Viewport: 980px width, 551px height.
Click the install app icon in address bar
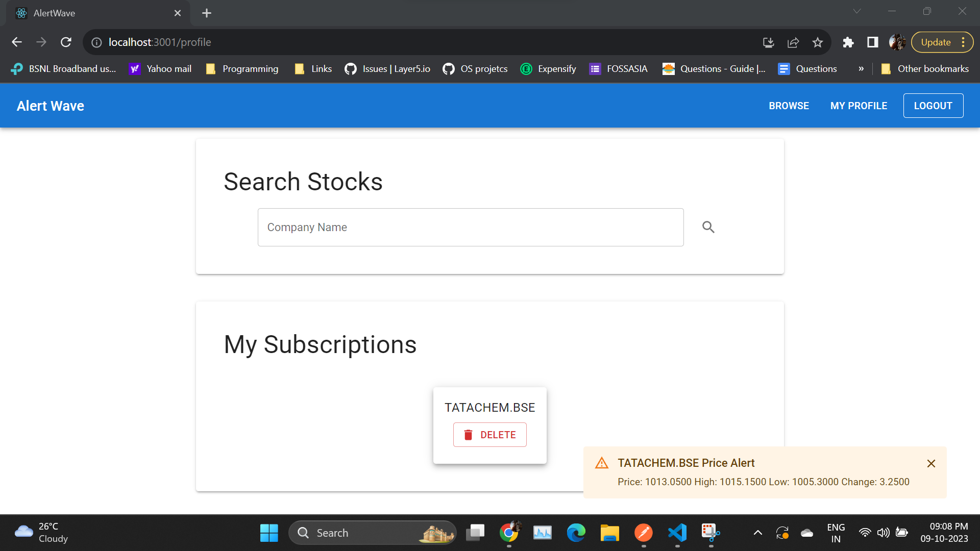pos(769,42)
